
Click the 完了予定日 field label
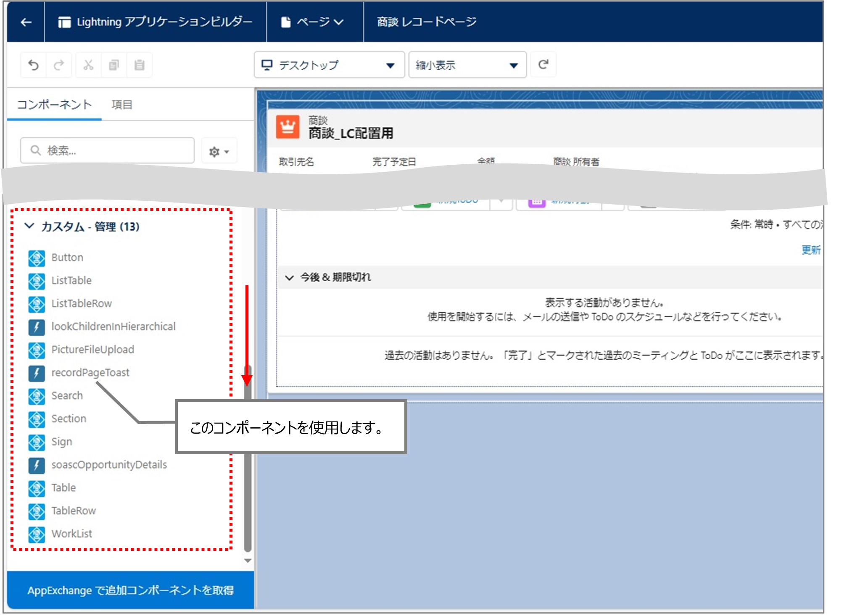coord(394,162)
